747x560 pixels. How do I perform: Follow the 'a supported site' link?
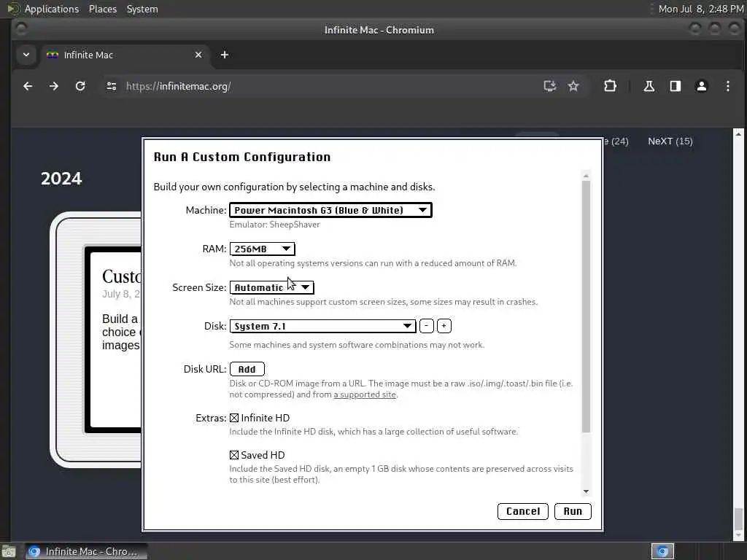pos(365,394)
